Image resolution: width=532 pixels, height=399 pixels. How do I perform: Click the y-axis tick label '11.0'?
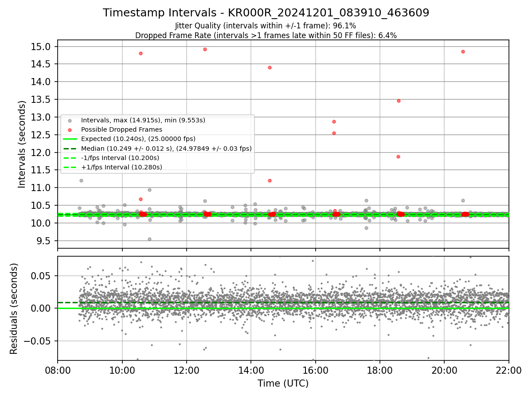point(42,188)
